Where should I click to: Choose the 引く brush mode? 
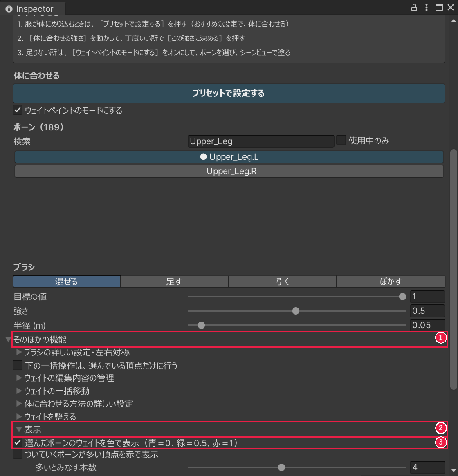282,282
